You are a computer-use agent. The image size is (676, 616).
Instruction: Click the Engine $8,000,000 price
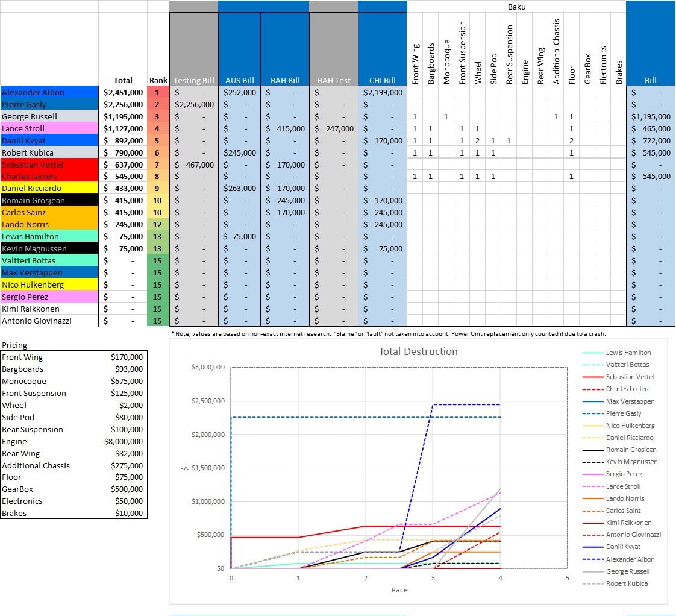(x=124, y=442)
